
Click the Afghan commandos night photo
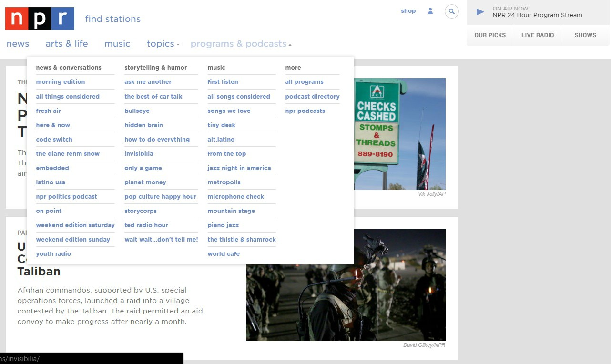pos(346,303)
